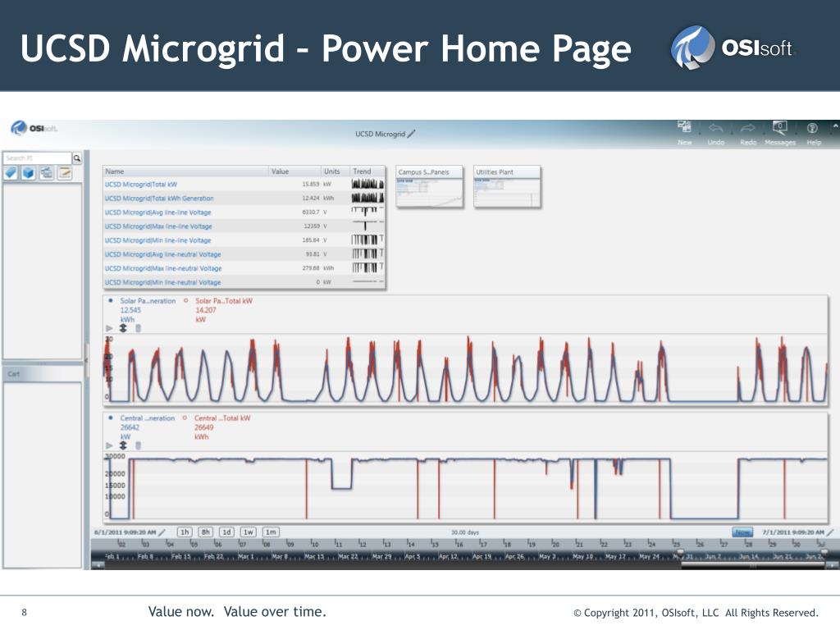Set the time range to 8h
This screenshot has width=840, height=630.
pyautogui.click(x=205, y=532)
